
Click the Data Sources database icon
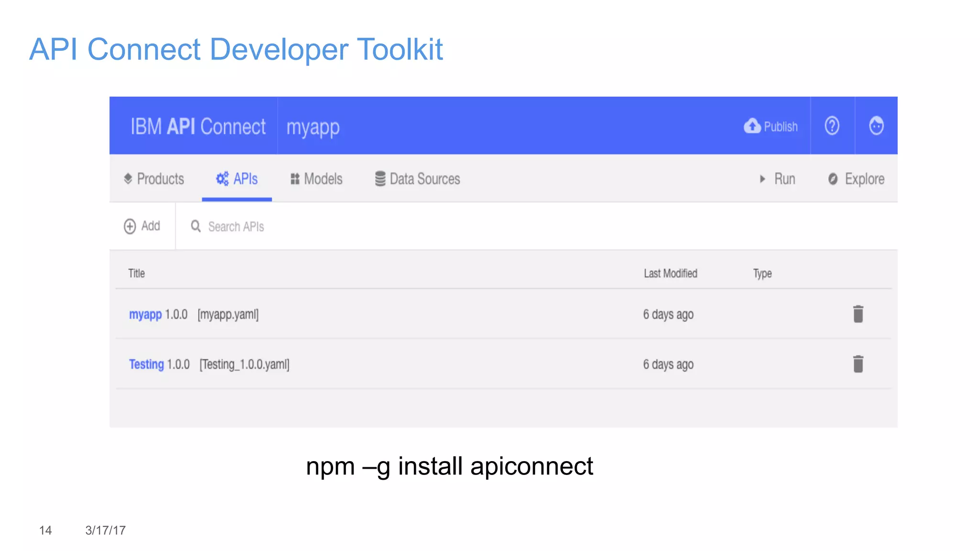click(x=380, y=179)
